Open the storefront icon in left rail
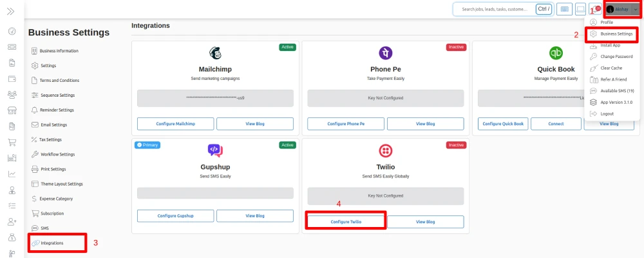Screen dimensions: 644x258 tap(12, 111)
